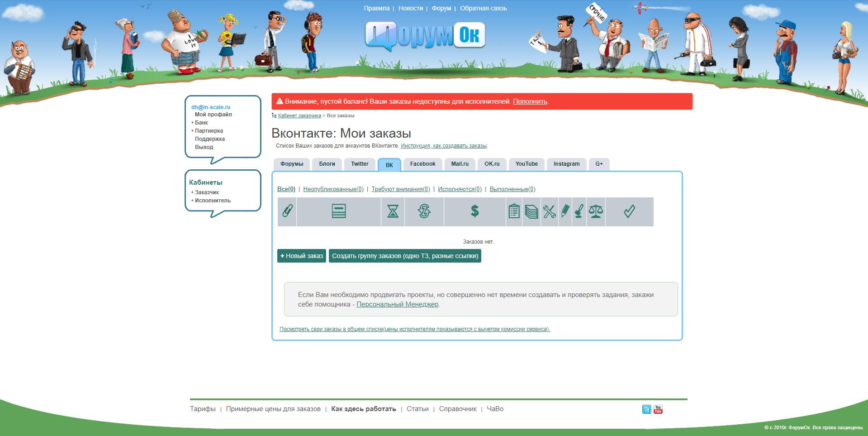Open Поддержка in sidebar
The width and height of the screenshot is (868, 436).
pos(210,139)
